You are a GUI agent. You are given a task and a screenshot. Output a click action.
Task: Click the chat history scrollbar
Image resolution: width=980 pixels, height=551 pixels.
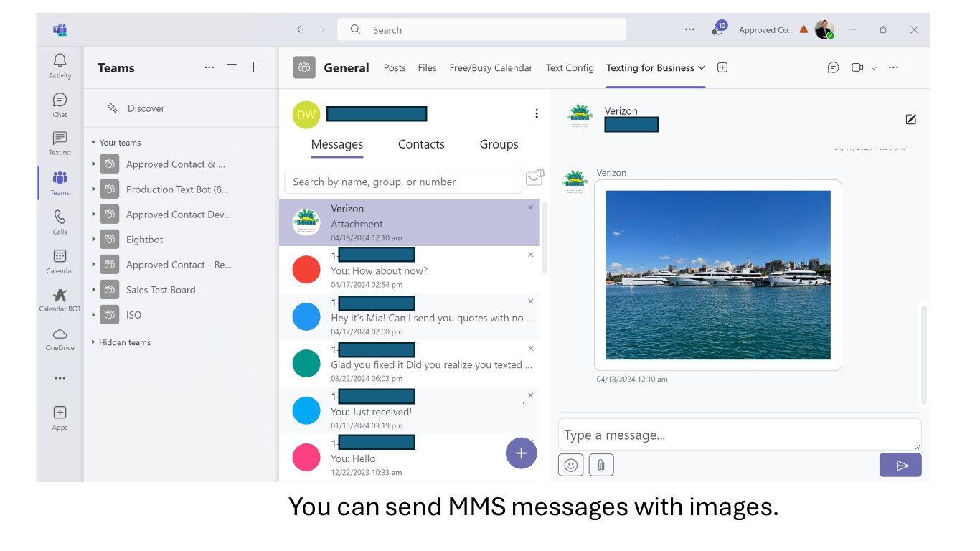924,354
